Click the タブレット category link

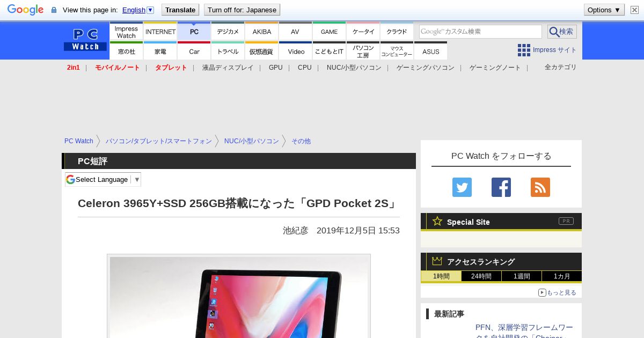click(171, 68)
